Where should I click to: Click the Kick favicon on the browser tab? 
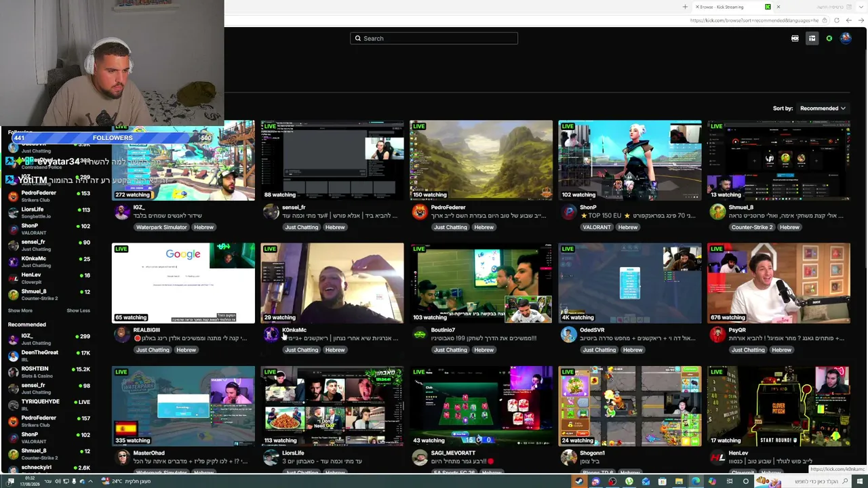coord(768,7)
